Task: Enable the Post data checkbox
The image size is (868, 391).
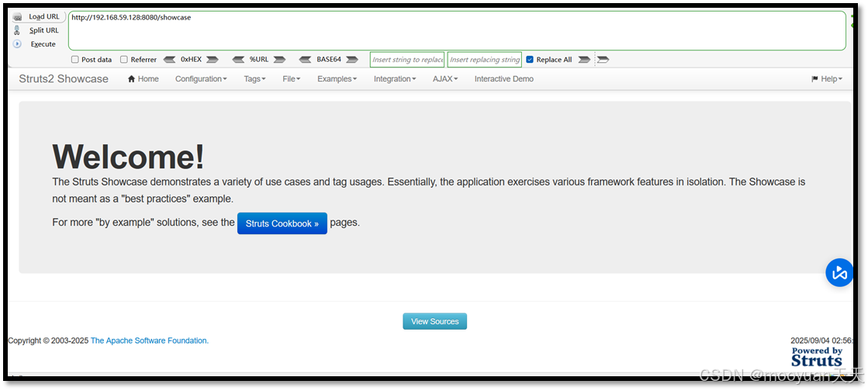Action: [74, 59]
